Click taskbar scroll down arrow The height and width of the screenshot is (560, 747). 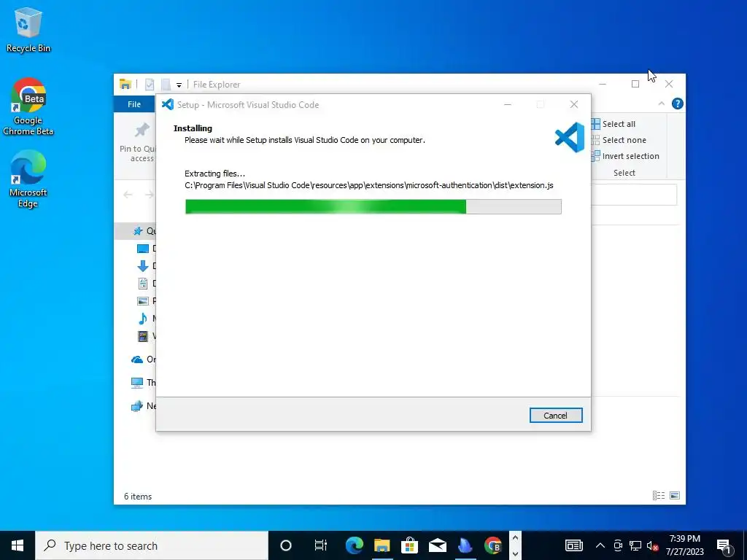point(515,553)
